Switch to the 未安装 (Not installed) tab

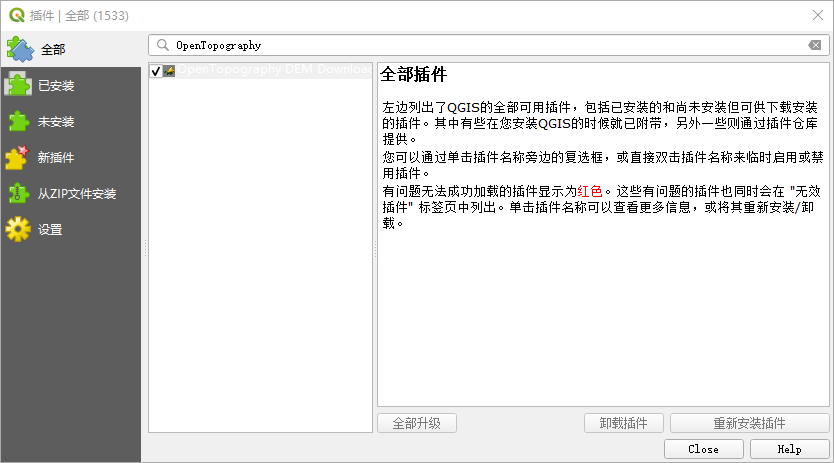coord(71,121)
